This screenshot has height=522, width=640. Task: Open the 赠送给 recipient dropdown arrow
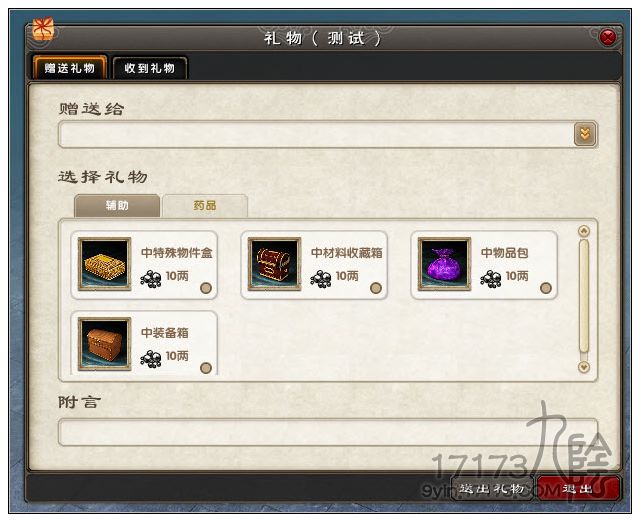coord(585,134)
